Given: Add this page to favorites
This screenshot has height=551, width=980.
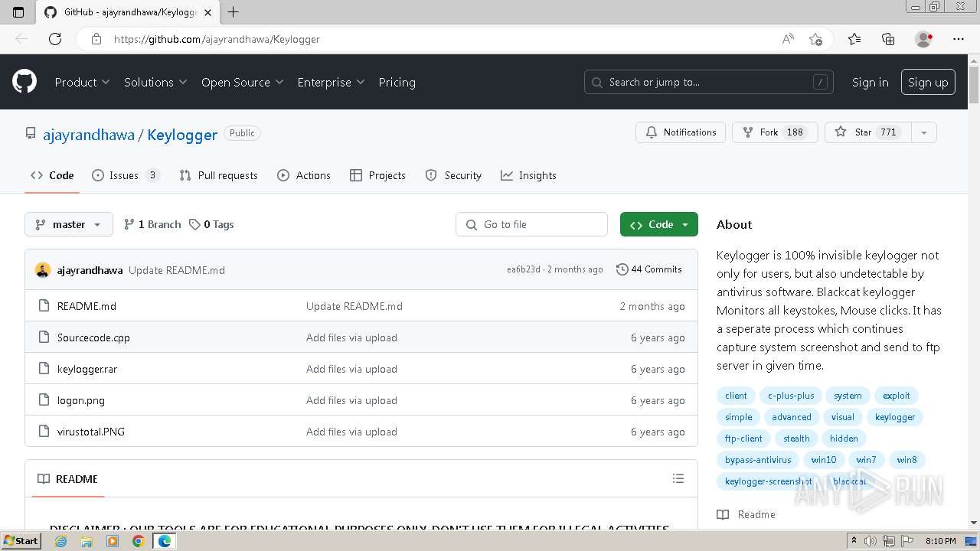Looking at the screenshot, I should point(815,39).
